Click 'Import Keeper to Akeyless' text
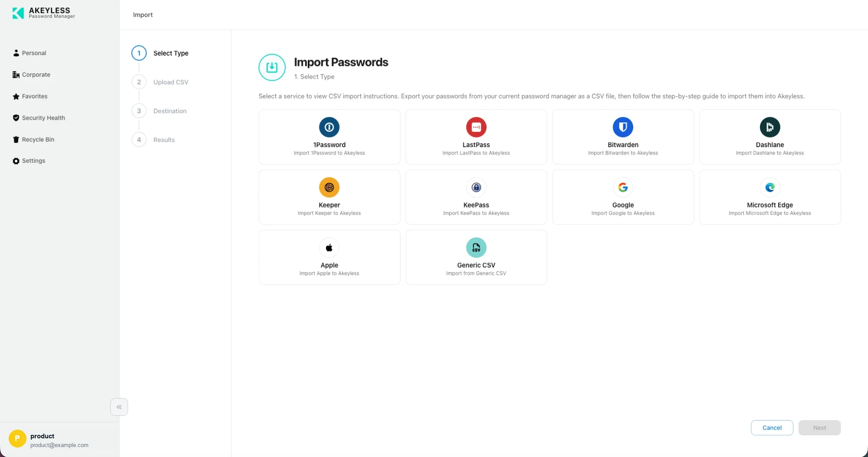This screenshot has width=868, height=457. point(329,214)
